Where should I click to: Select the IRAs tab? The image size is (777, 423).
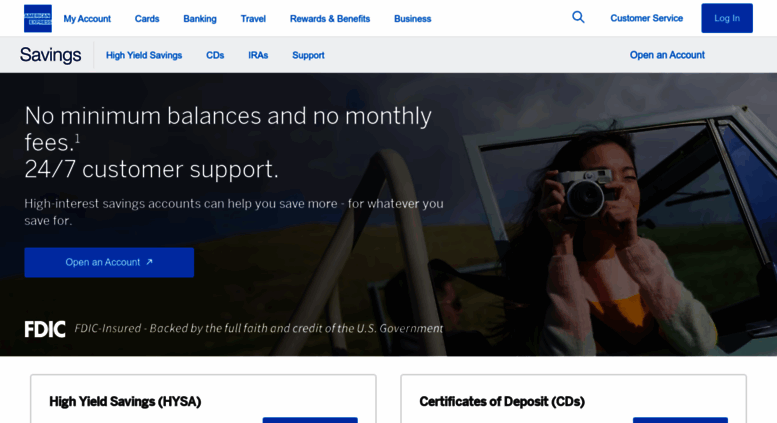click(x=258, y=55)
